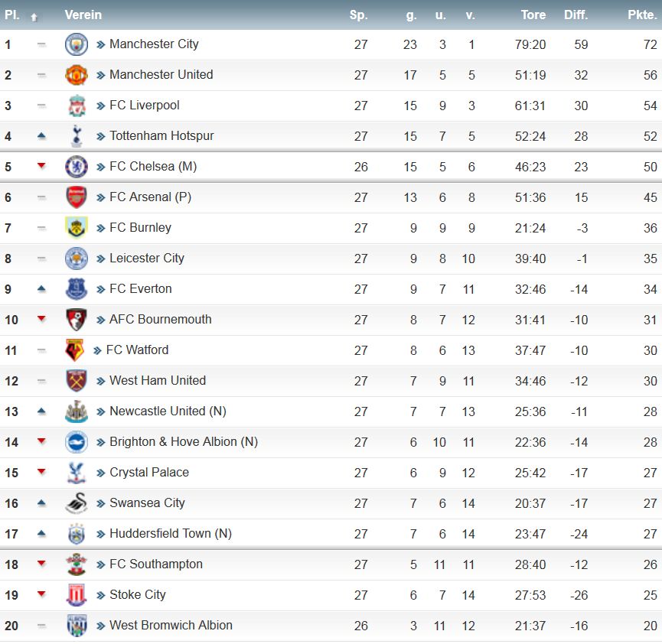Open Brighton & Hove Albion team page
662x644 pixels.
[184, 441]
